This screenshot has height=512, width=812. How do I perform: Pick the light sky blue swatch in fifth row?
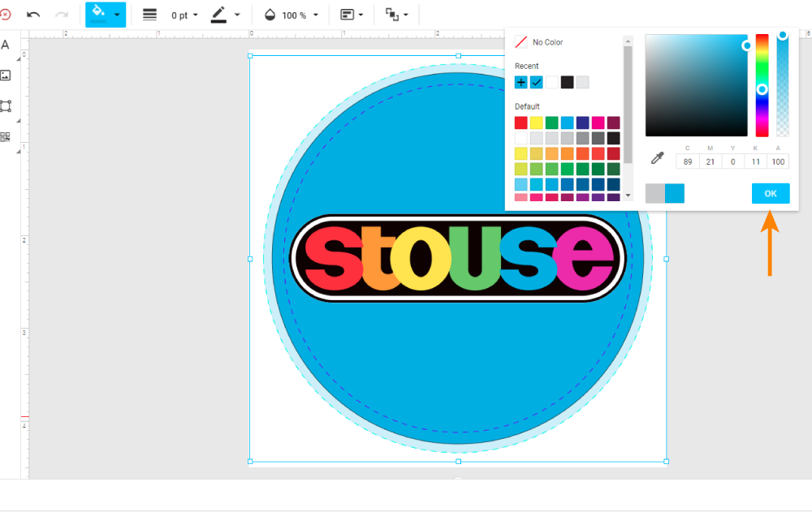[521, 184]
